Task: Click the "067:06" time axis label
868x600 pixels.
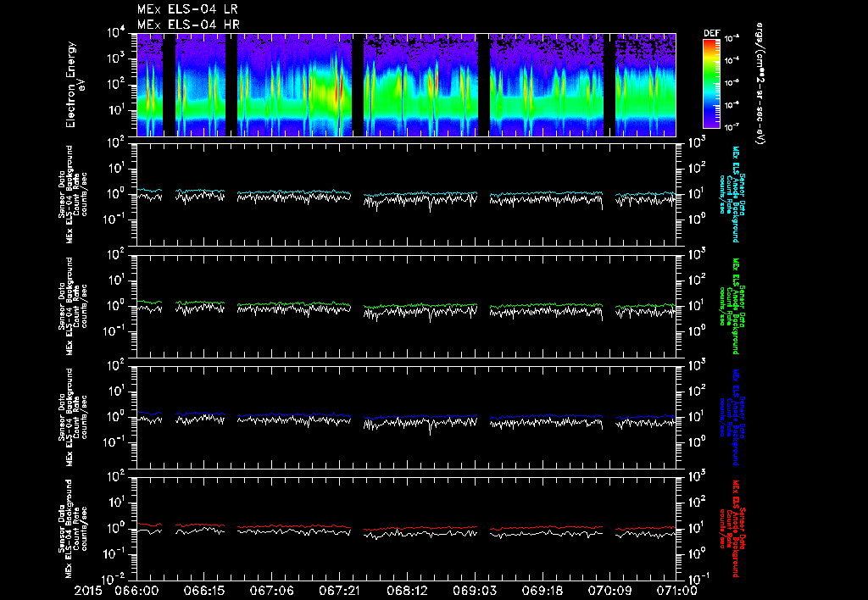Action: tap(271, 591)
